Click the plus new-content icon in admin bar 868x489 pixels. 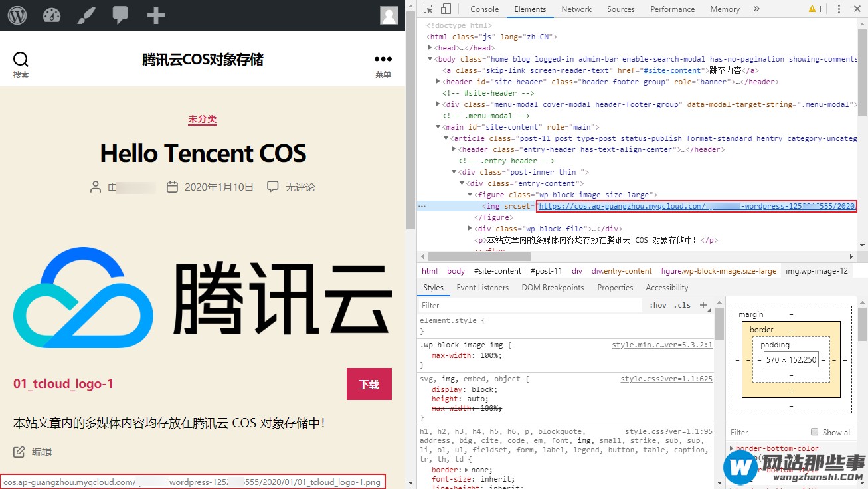point(155,15)
